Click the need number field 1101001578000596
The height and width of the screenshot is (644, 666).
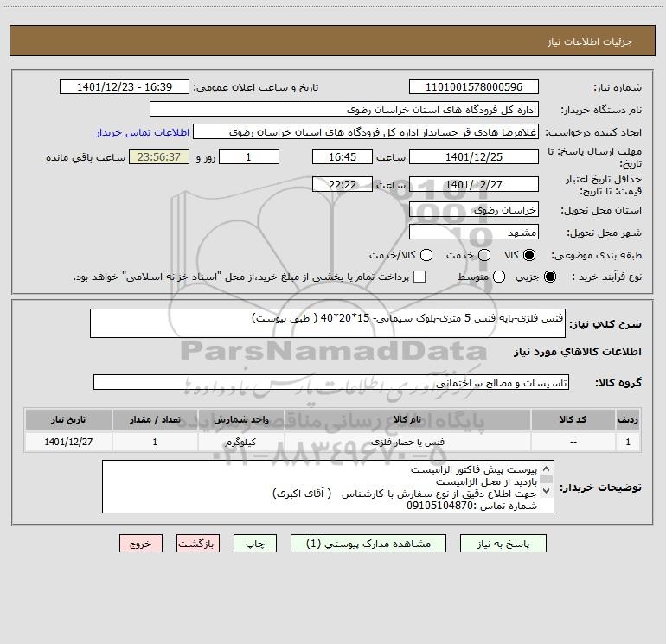click(x=474, y=86)
